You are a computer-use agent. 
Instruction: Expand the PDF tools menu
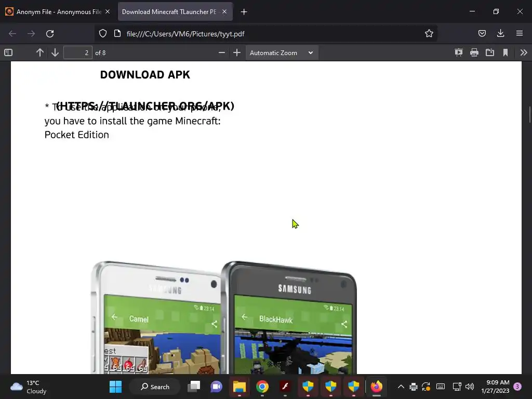click(x=524, y=52)
